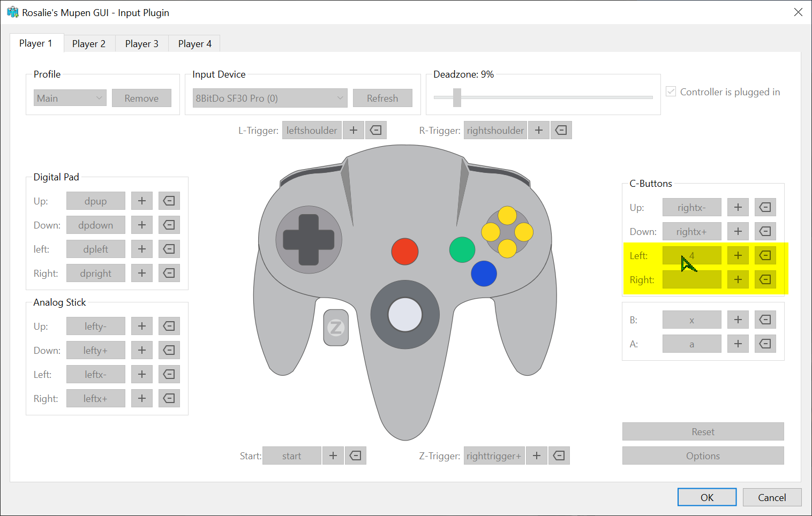Clear the L-Trigger leftshoulder binding
This screenshot has width=812, height=516.
pos(375,130)
